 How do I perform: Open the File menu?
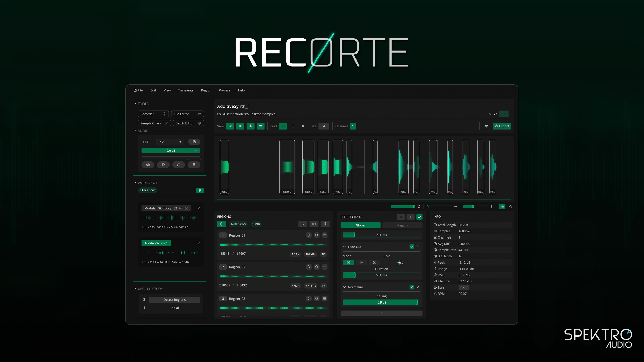138,90
